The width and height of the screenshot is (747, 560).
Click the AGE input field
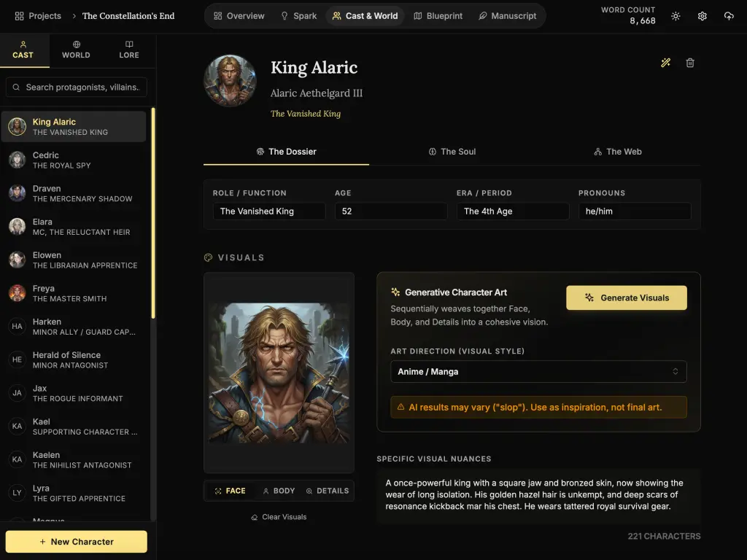[x=391, y=211]
